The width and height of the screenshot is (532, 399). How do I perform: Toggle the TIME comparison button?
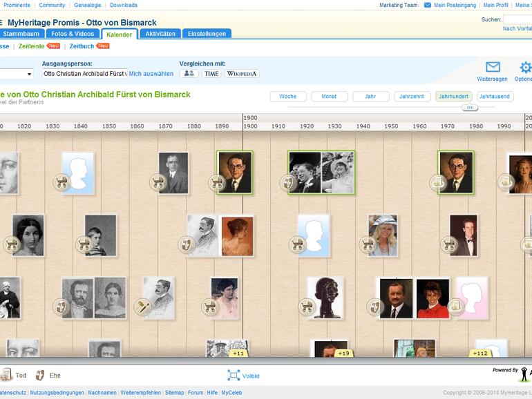tap(211, 74)
